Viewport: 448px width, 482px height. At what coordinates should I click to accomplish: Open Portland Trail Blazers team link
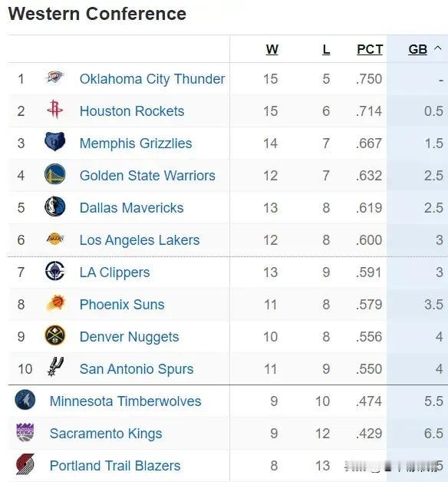click(x=115, y=465)
